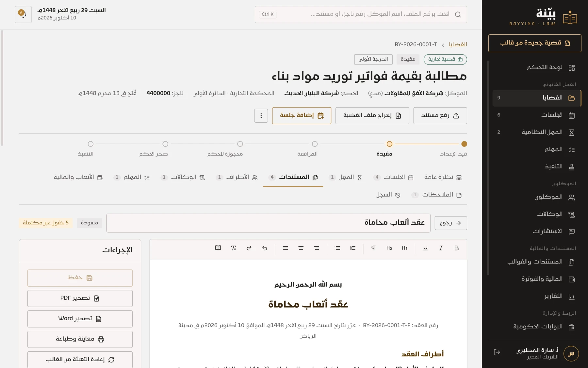Switch to المستندات tab
The height and width of the screenshot is (368, 588).
click(293, 177)
